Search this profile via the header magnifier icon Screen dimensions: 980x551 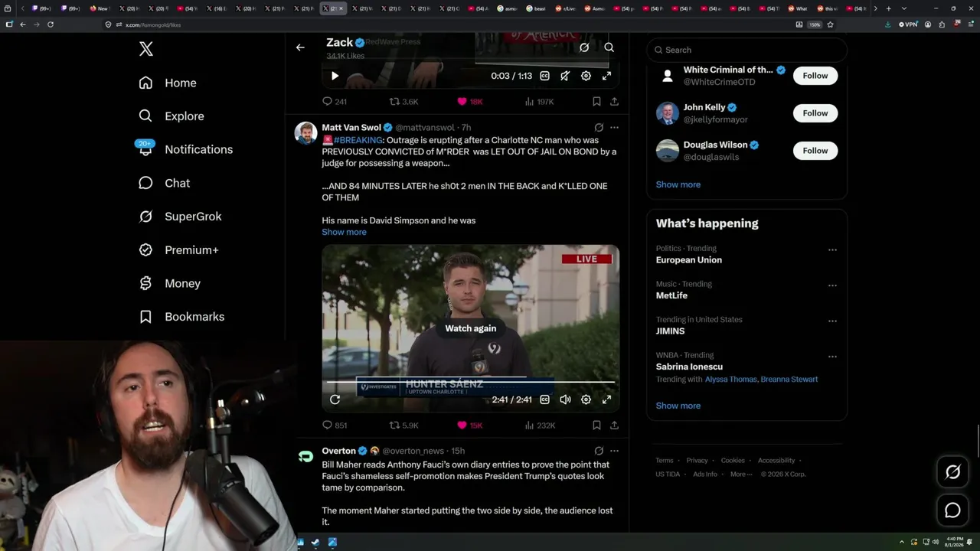click(x=609, y=47)
